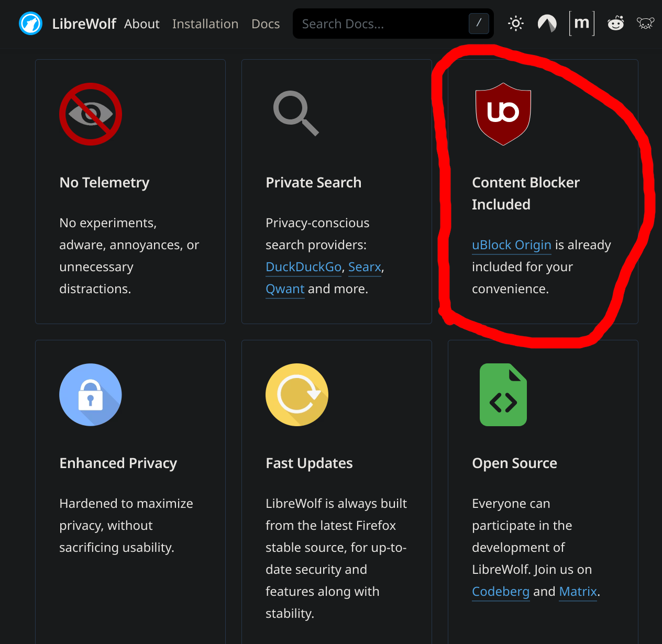The width and height of the screenshot is (662, 644).
Task: Follow the Qwant link
Action: click(285, 289)
